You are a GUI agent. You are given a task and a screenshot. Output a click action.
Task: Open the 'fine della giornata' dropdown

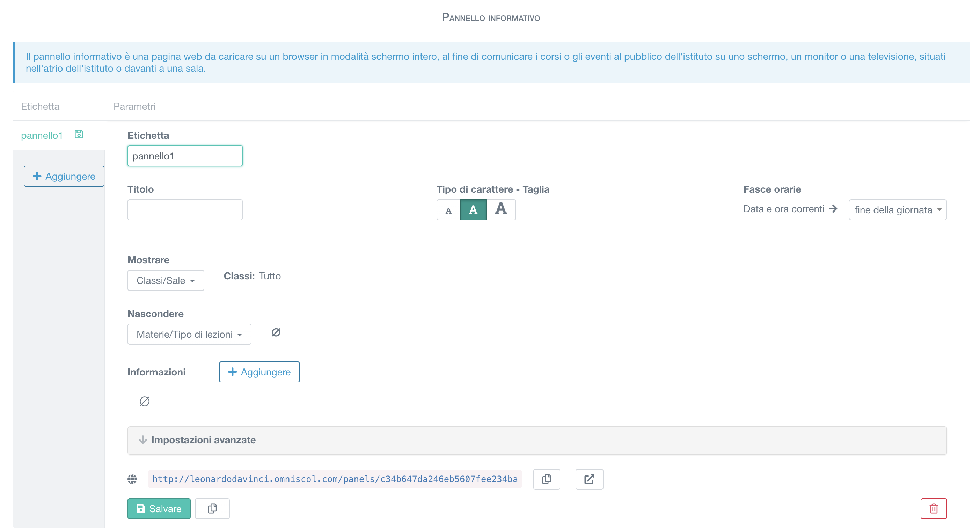(898, 209)
